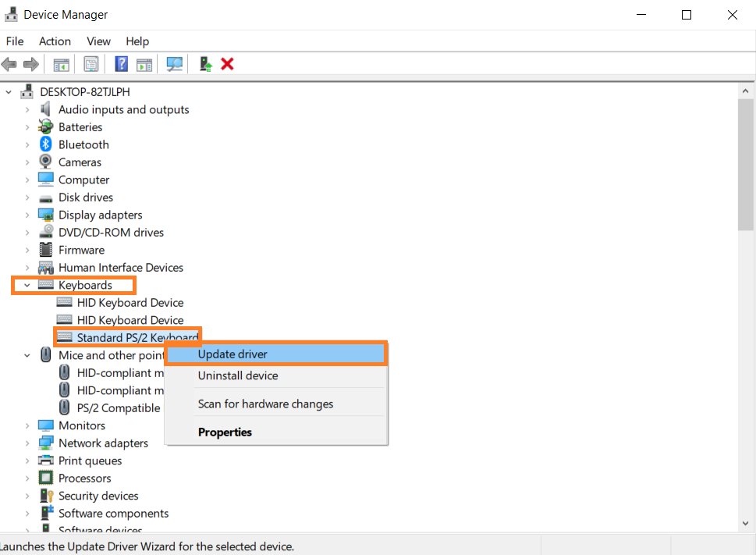Expand the Network adapters category
Screen dimensions: 756x555
27,443
